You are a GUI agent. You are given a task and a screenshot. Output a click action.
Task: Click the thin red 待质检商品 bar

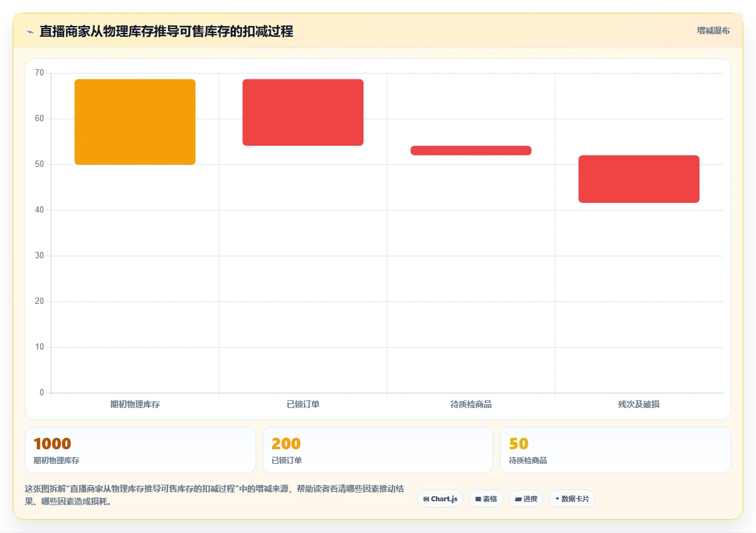[471, 150]
